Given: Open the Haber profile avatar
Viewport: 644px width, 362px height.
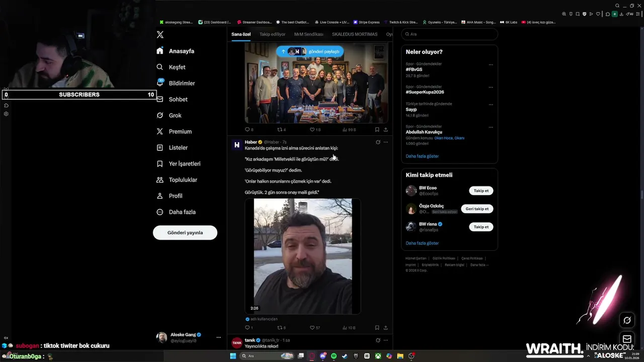Looking at the screenshot, I should click(236, 145).
